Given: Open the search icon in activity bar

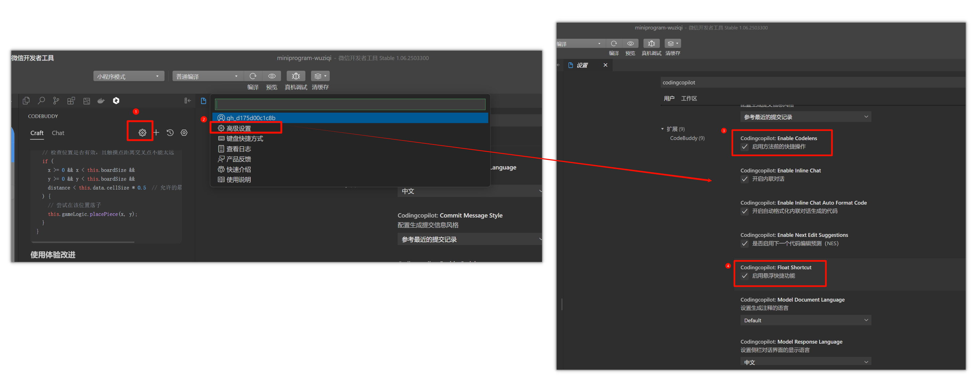Looking at the screenshot, I should [x=41, y=101].
